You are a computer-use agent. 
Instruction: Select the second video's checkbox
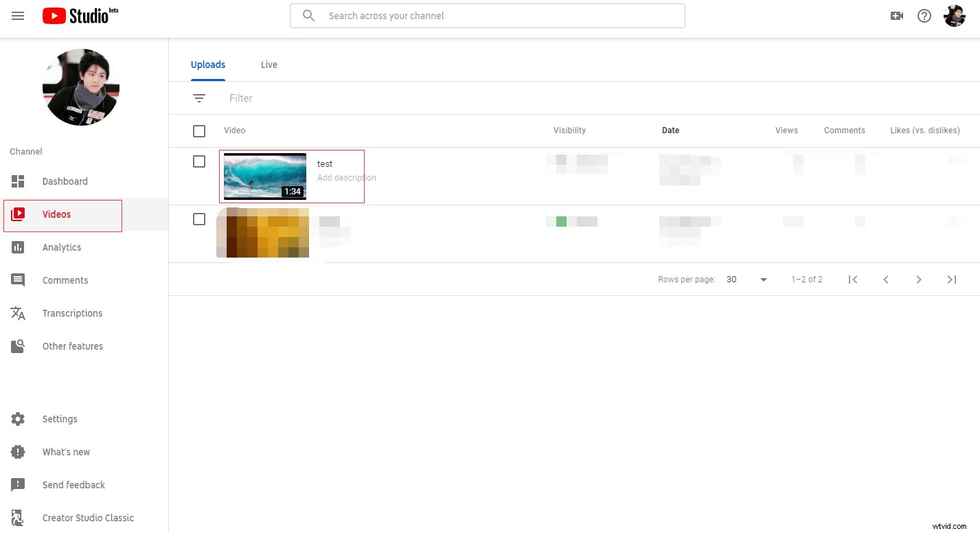click(199, 219)
